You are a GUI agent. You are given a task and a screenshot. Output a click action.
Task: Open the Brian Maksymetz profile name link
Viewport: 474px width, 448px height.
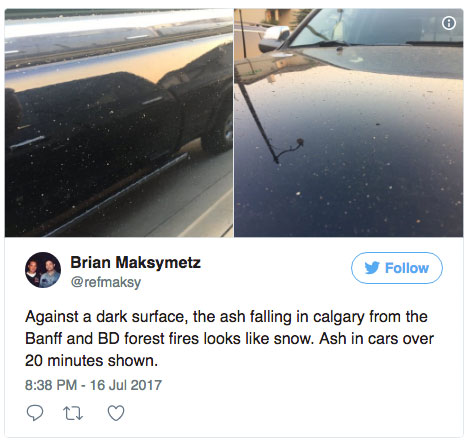[x=135, y=262]
